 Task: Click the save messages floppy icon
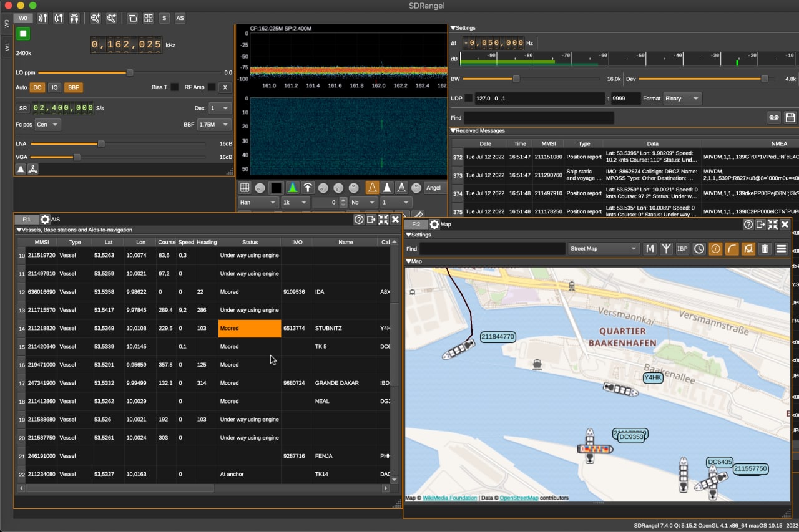coord(790,118)
